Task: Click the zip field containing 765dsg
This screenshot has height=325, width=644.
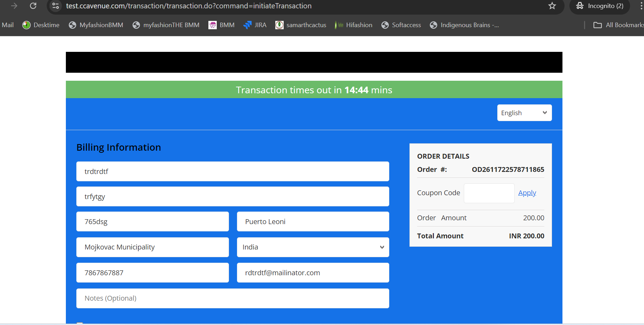Action: pos(153,221)
